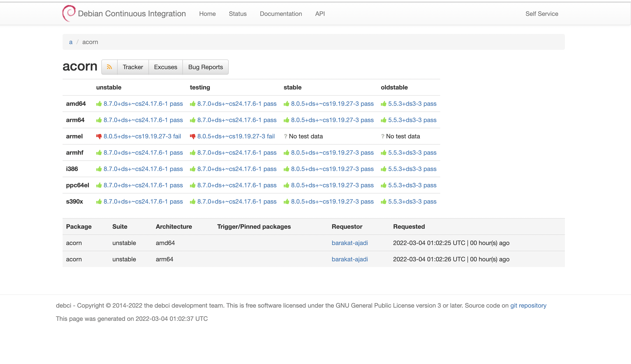Click the 'ppc64el' architecture row label
The width and height of the screenshot is (631, 364).
[78, 185]
